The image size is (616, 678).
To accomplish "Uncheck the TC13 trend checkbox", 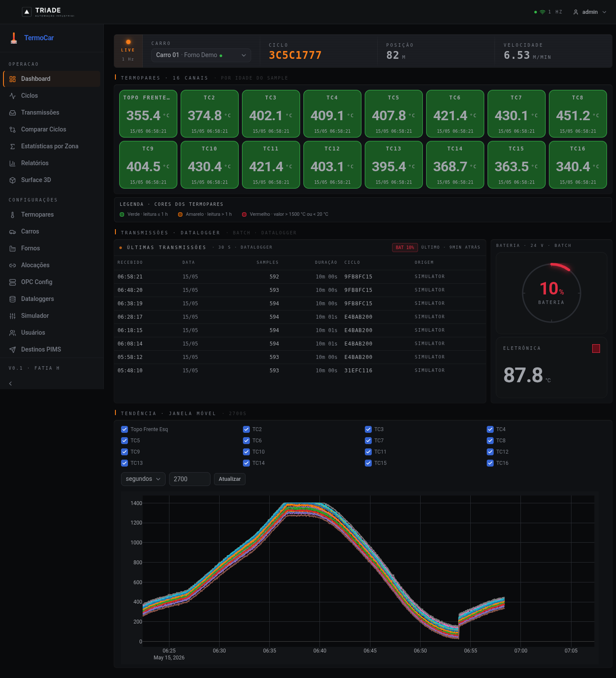I will coord(124,463).
